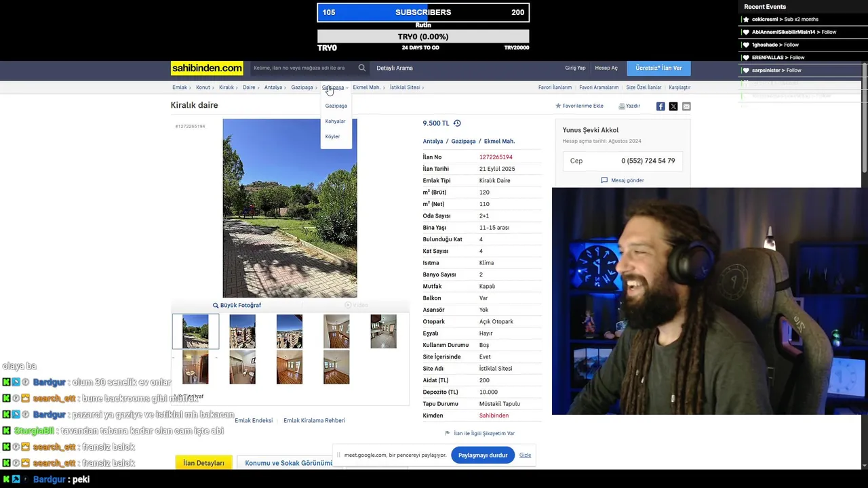
Task: Open Favori Aramalarım
Action: [599, 87]
